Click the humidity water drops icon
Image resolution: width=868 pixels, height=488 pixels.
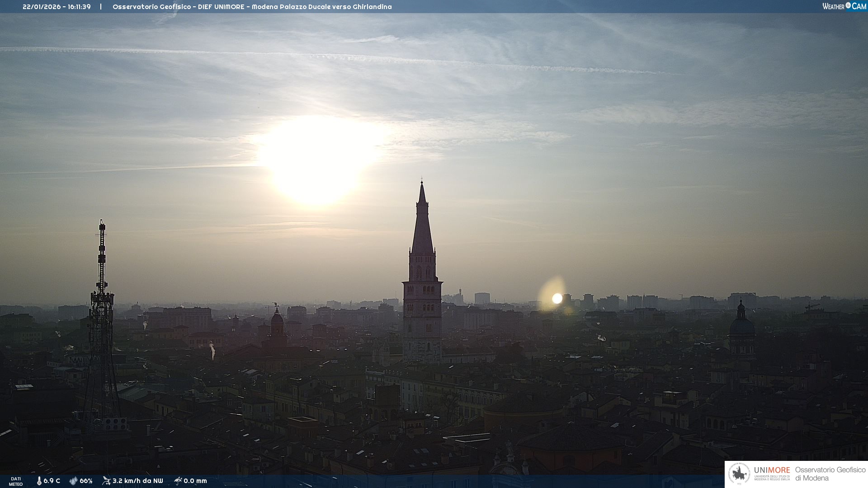click(73, 481)
